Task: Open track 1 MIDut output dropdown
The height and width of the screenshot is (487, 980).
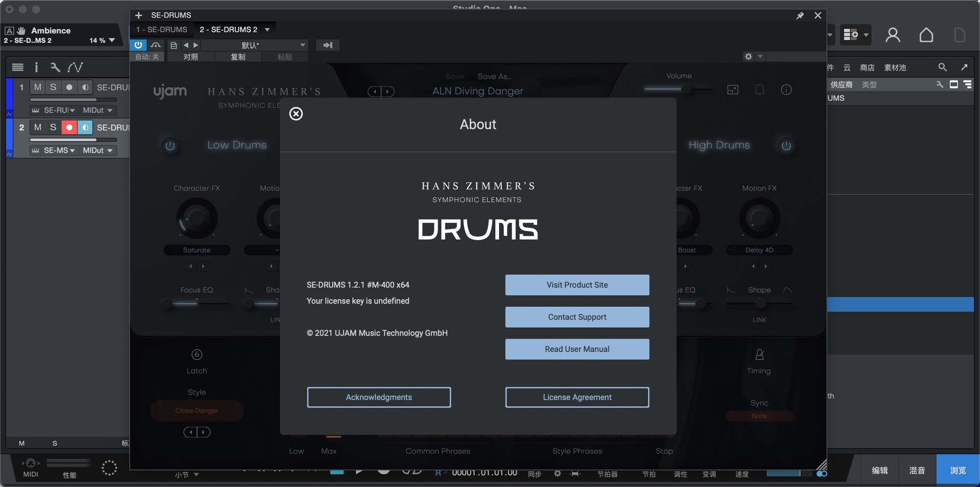Action: (x=97, y=110)
